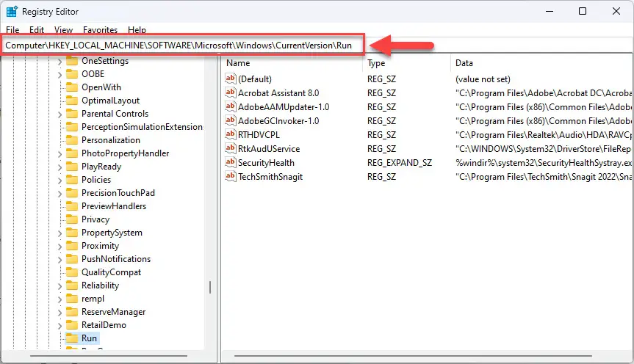Click the AdobeAAMUpdater-1.0 value icon
Screen dimensions: 634x364
point(231,106)
